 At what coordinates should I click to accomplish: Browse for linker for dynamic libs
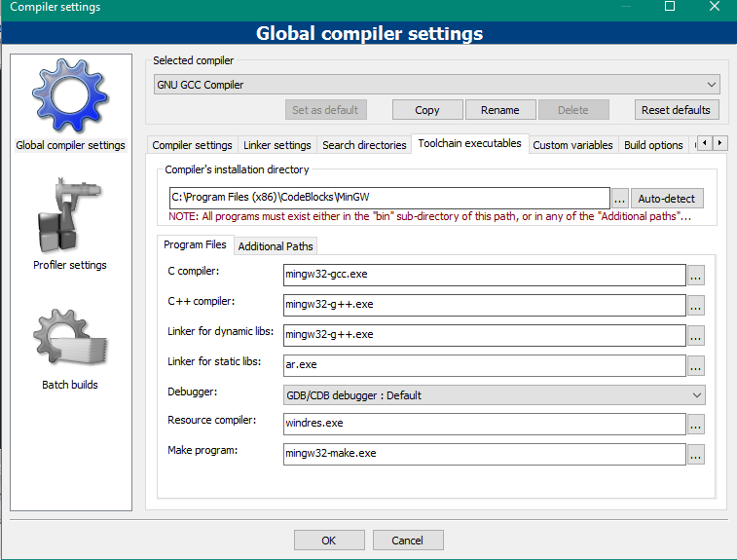click(x=695, y=335)
